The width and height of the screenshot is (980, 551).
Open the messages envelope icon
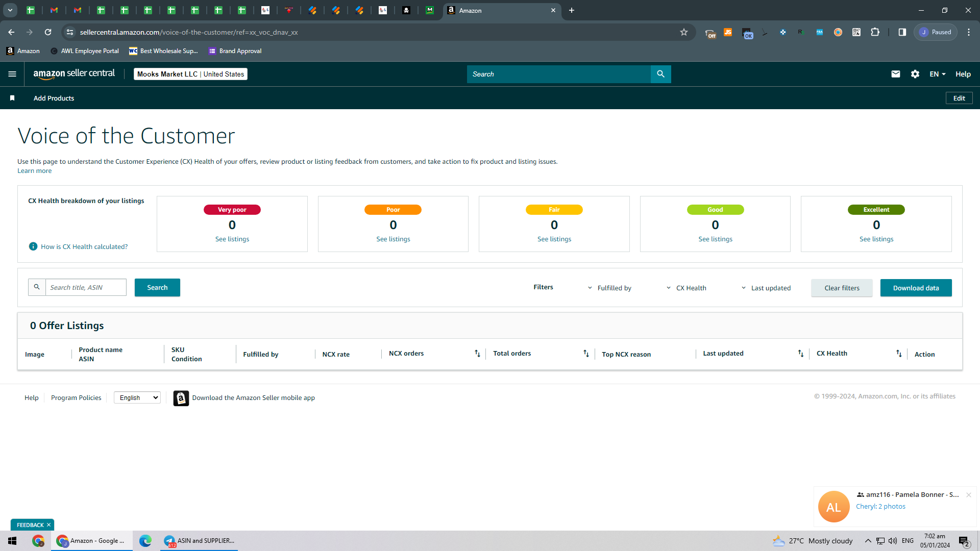(x=895, y=74)
